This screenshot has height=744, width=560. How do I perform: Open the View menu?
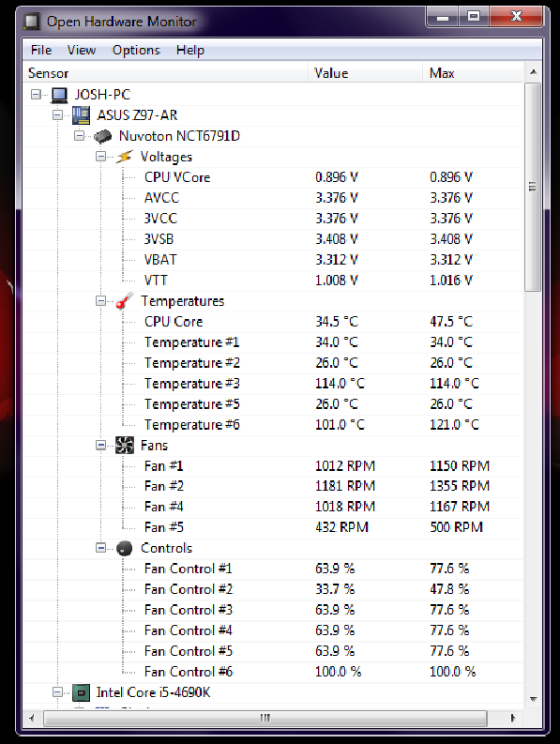coord(82,50)
